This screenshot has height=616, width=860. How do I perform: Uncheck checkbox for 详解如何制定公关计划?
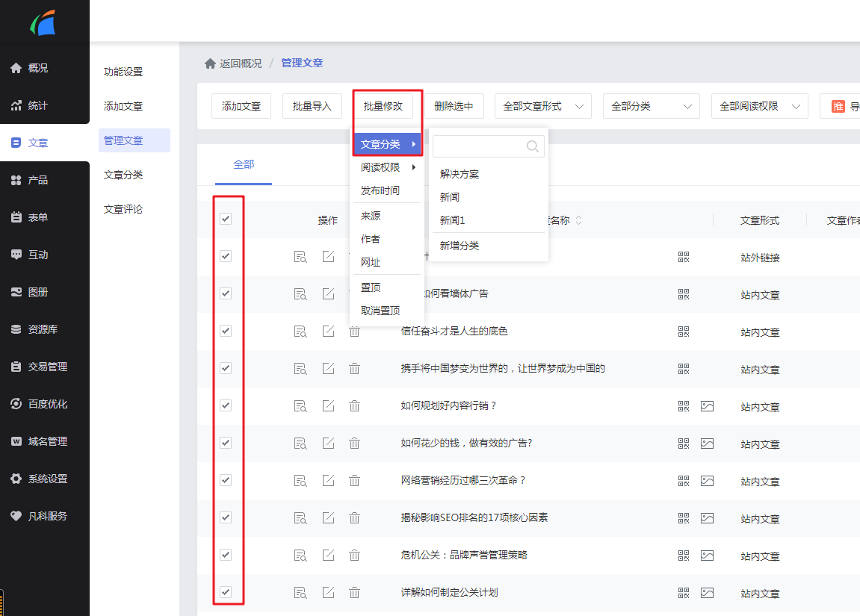click(226, 592)
